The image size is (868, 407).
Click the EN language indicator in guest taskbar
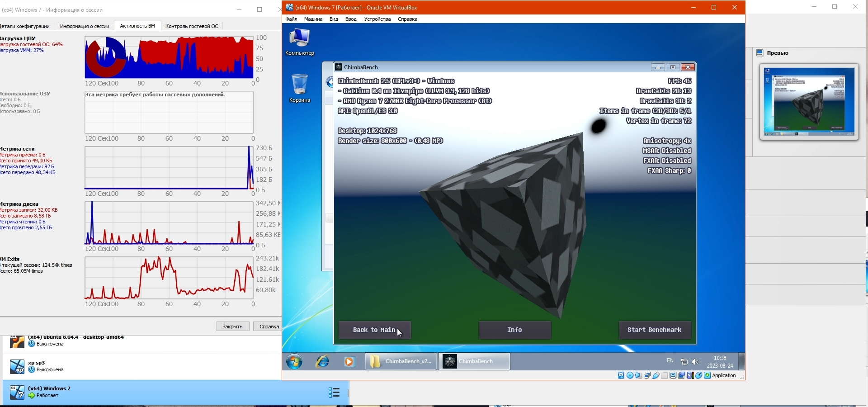(670, 360)
